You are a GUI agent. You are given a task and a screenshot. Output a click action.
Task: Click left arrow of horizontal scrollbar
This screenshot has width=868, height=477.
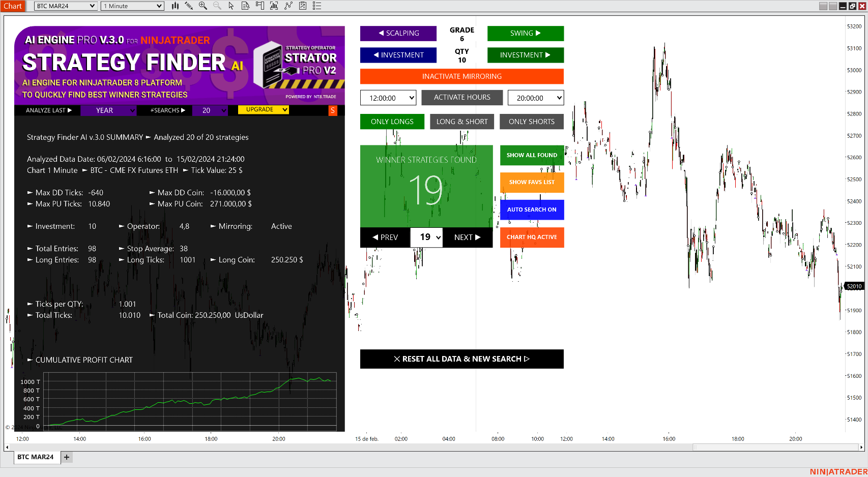(7, 448)
